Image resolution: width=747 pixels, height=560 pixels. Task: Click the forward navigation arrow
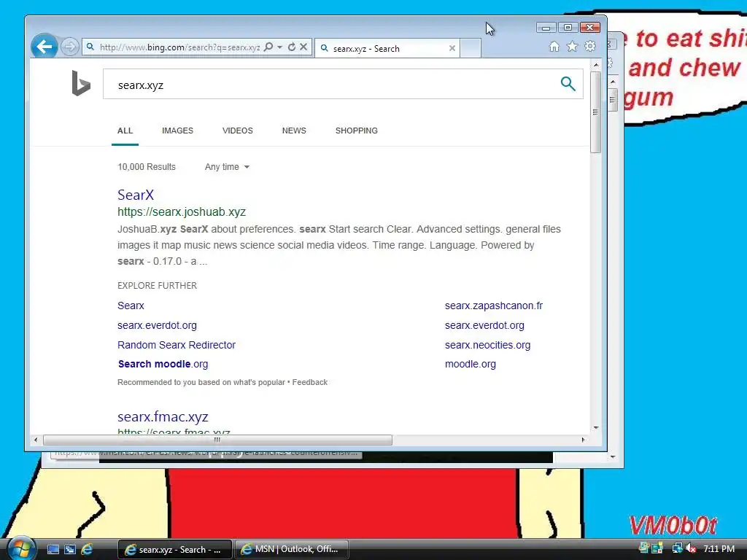(69, 47)
